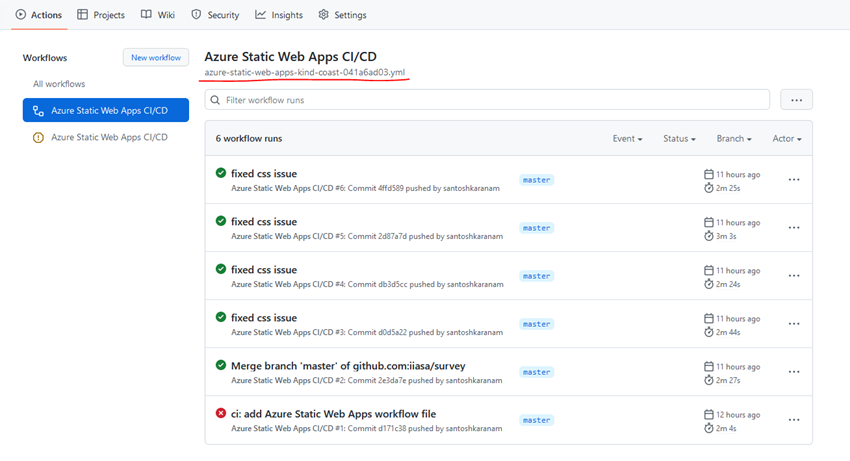Select All workflows in sidebar
Viewport: 850px width, 461px height.
[59, 84]
